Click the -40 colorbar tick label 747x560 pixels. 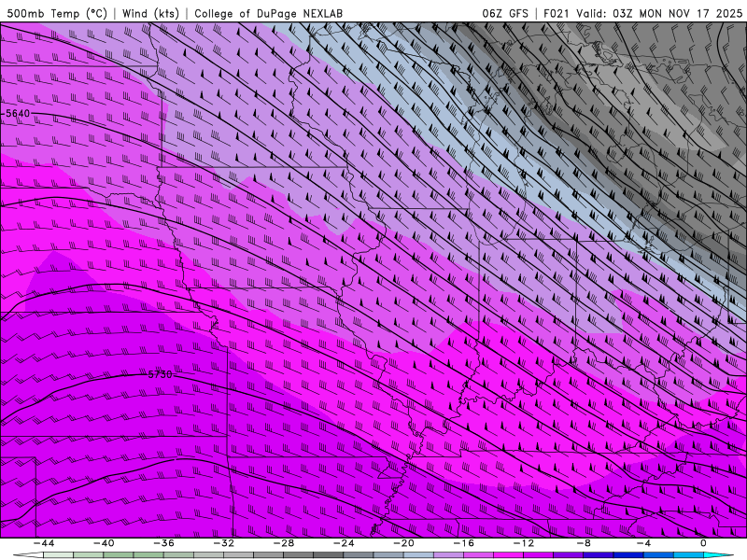(x=104, y=543)
